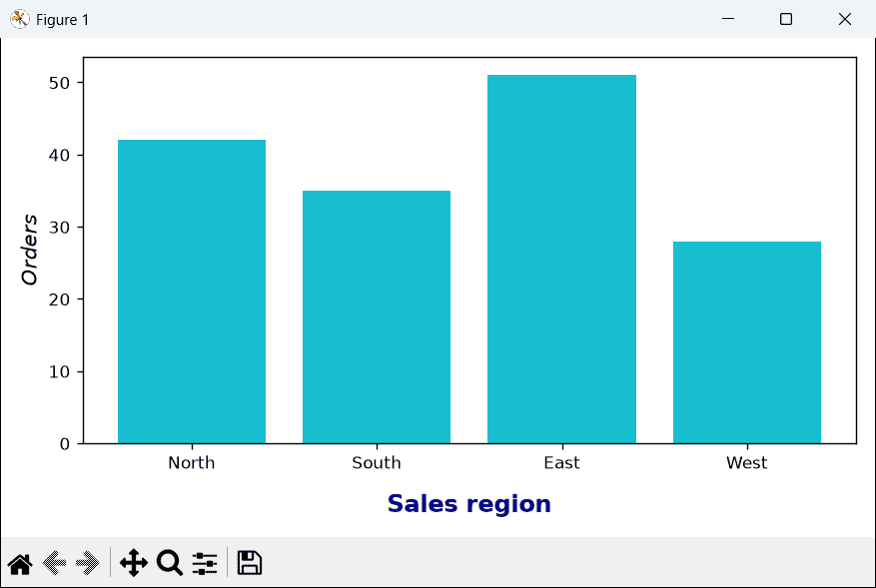Click the 'West' tick label
The width and height of the screenshot is (876, 588).
(747, 463)
